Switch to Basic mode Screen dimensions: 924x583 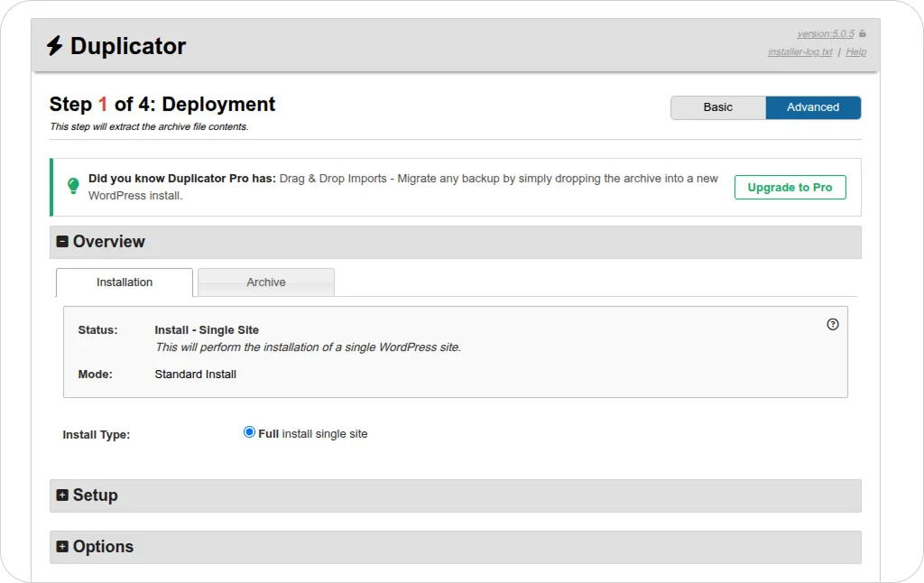pyautogui.click(x=717, y=107)
